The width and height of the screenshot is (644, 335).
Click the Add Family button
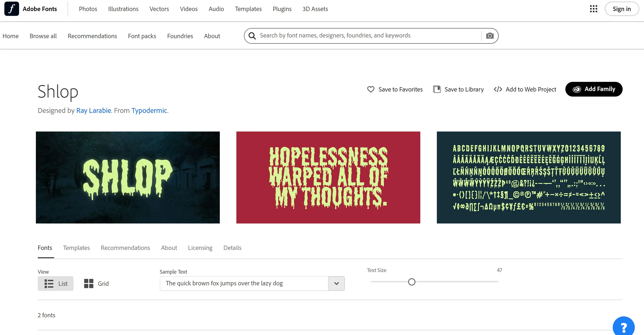click(x=594, y=89)
